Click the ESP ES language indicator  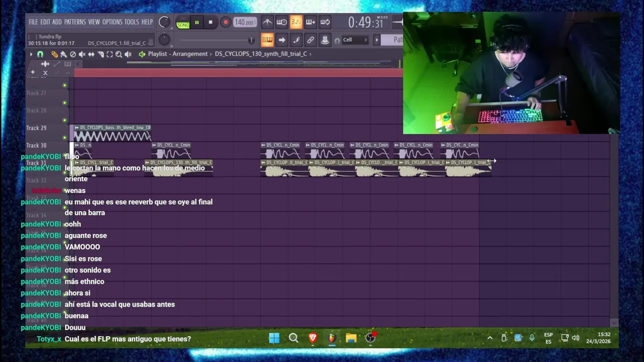pos(548,338)
